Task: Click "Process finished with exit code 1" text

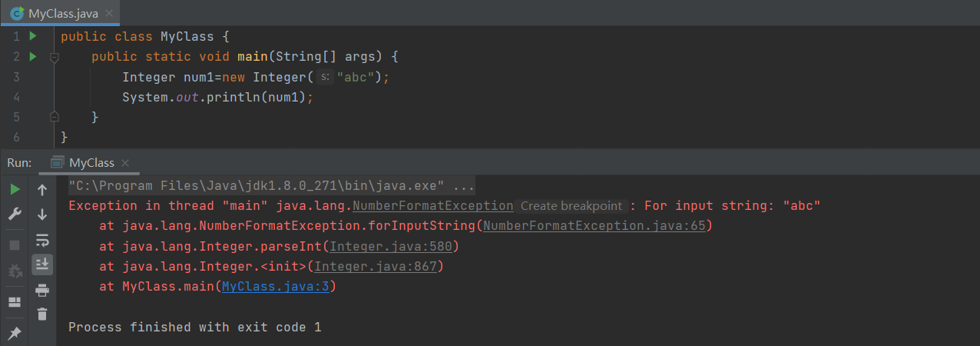Action: (x=195, y=328)
